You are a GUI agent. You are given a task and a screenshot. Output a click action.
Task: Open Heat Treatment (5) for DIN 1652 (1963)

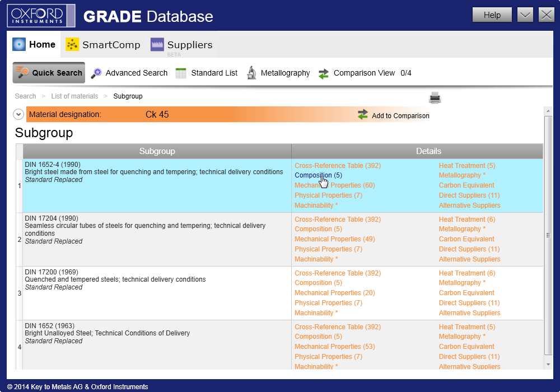[x=467, y=326]
